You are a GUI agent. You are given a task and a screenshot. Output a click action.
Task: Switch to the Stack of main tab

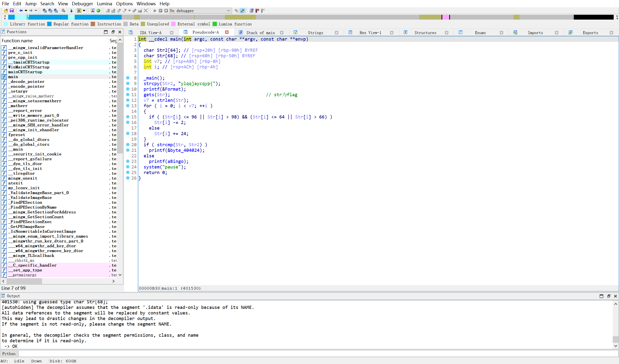[x=261, y=33]
